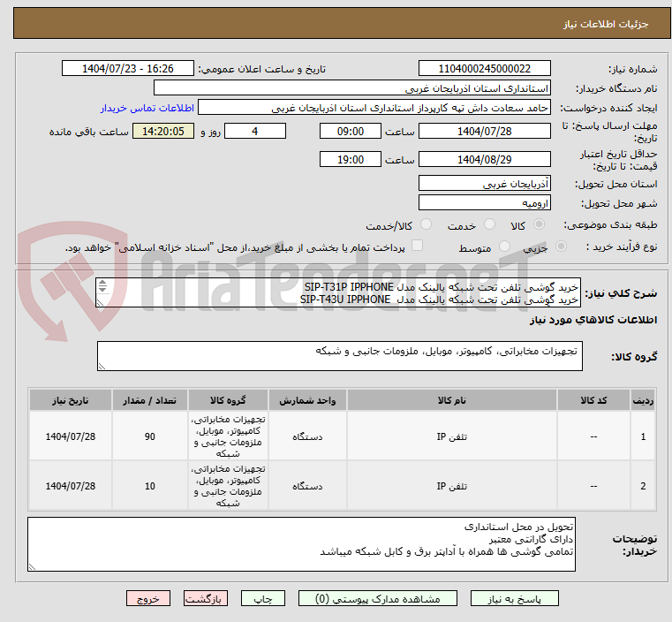Click the پاسخ به نیاز button
The width and height of the screenshot is (672, 622).
pyautogui.click(x=514, y=598)
